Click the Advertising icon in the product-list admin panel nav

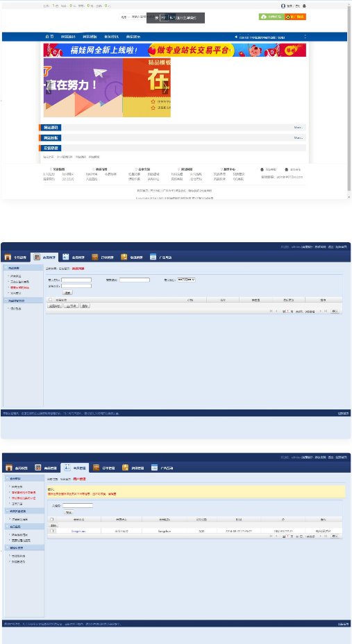153,257
